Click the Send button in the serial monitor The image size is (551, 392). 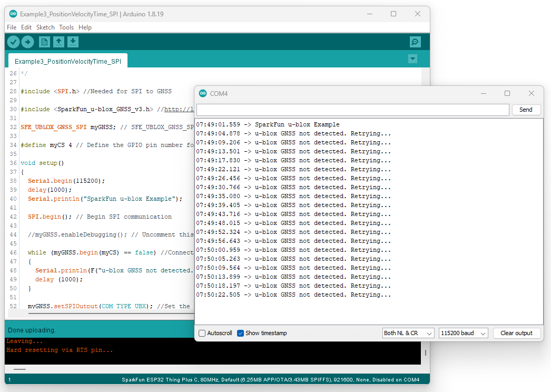click(x=526, y=110)
